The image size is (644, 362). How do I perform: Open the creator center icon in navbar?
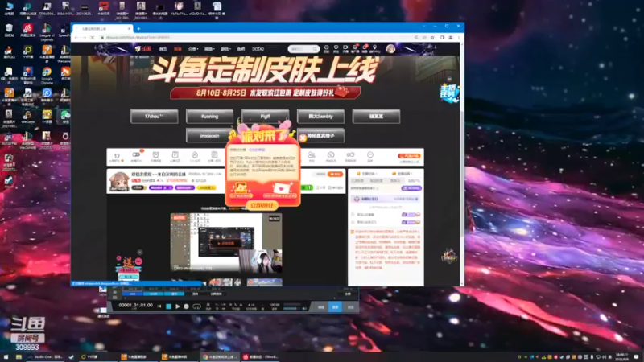click(374, 49)
